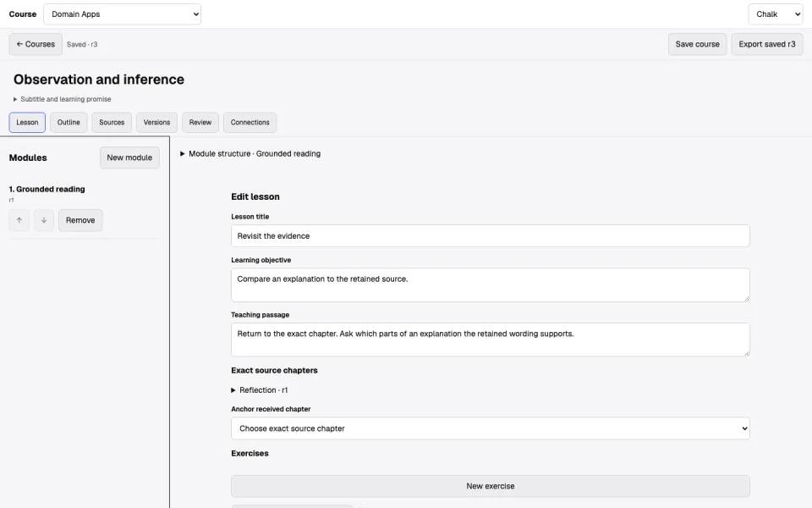Open Anchor received chapter dropdown

click(x=490, y=428)
